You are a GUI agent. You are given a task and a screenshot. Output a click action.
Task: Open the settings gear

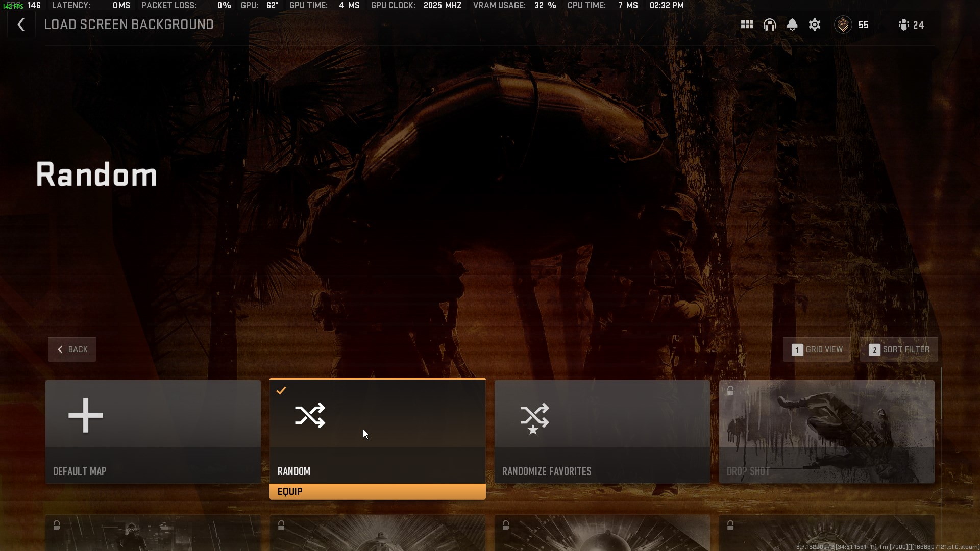(815, 24)
